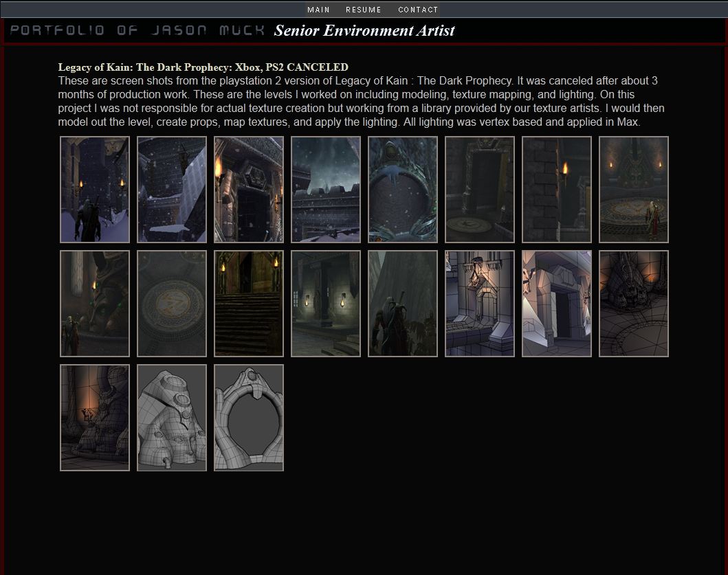Open thumbnail of circular floor seal close-up
The image size is (728, 575).
tap(172, 304)
